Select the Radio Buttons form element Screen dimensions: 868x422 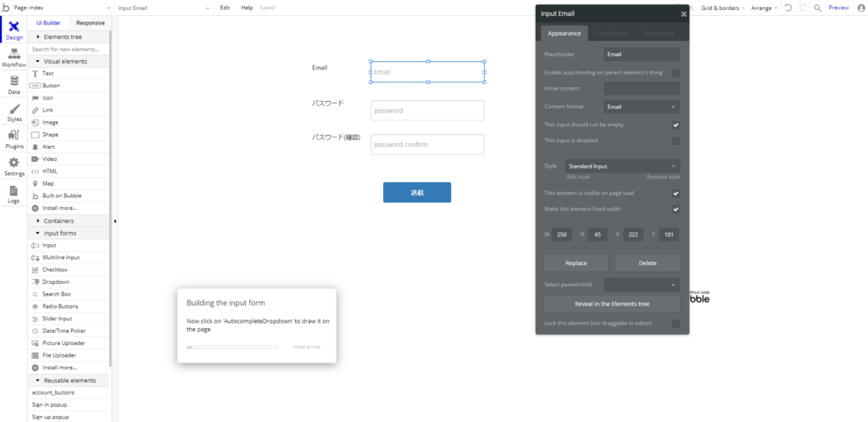click(x=69, y=306)
